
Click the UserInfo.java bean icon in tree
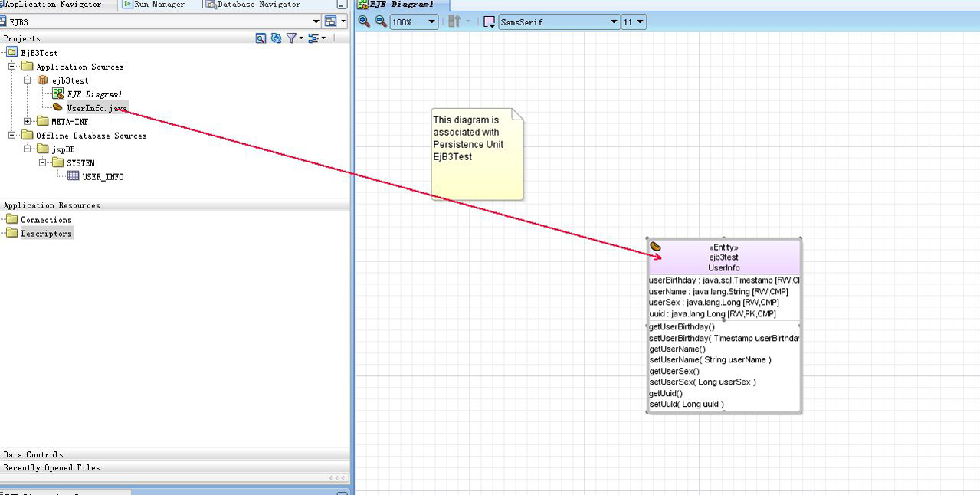[x=57, y=107]
